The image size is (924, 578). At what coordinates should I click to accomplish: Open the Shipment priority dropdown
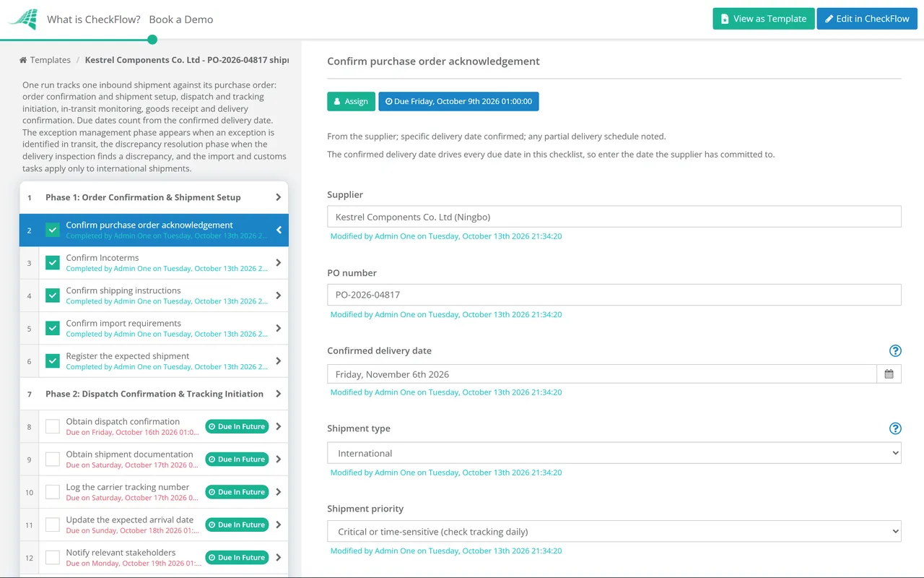(x=614, y=532)
